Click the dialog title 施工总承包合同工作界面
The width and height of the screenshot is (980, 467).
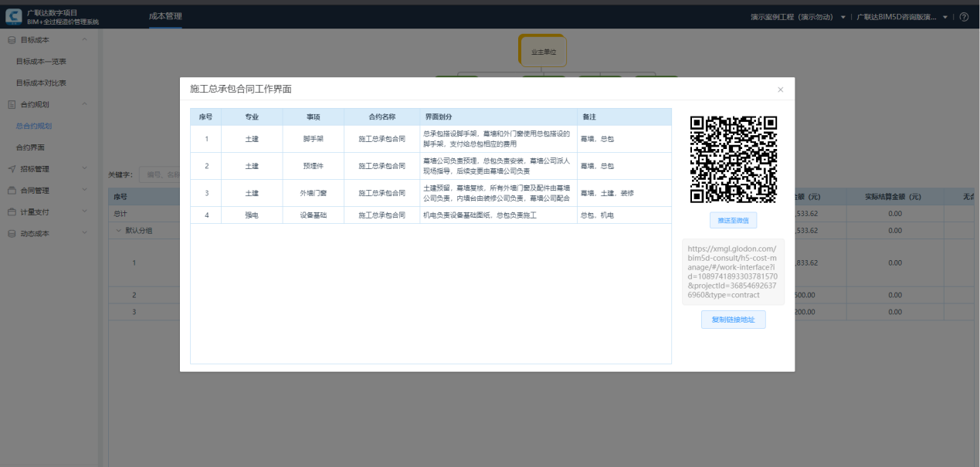tap(241, 90)
